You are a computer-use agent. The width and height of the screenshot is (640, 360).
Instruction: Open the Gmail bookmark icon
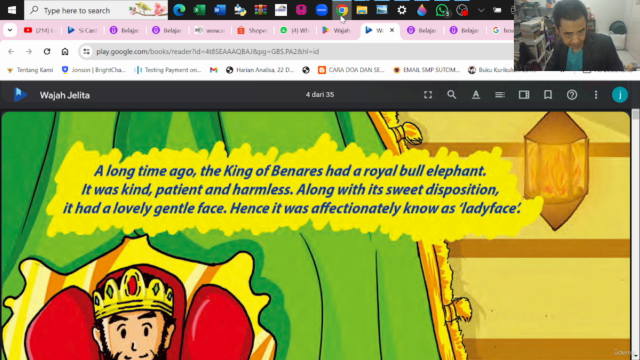(x=213, y=70)
